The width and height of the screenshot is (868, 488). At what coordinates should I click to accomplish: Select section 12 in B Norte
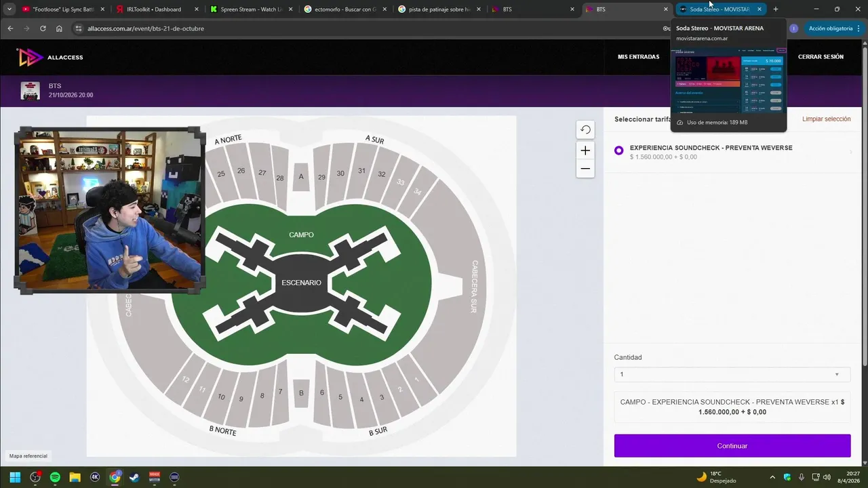[x=185, y=379]
